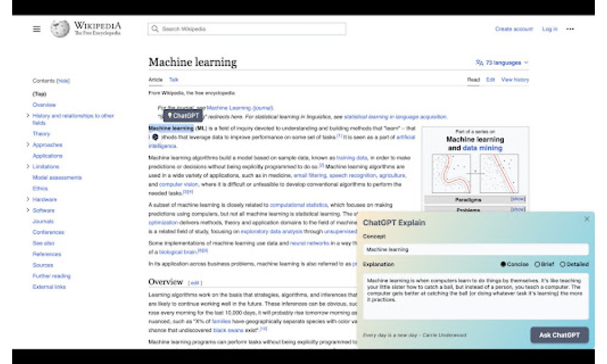Switch to the Article tab
This screenshot has height=364, width=607.
click(x=155, y=79)
